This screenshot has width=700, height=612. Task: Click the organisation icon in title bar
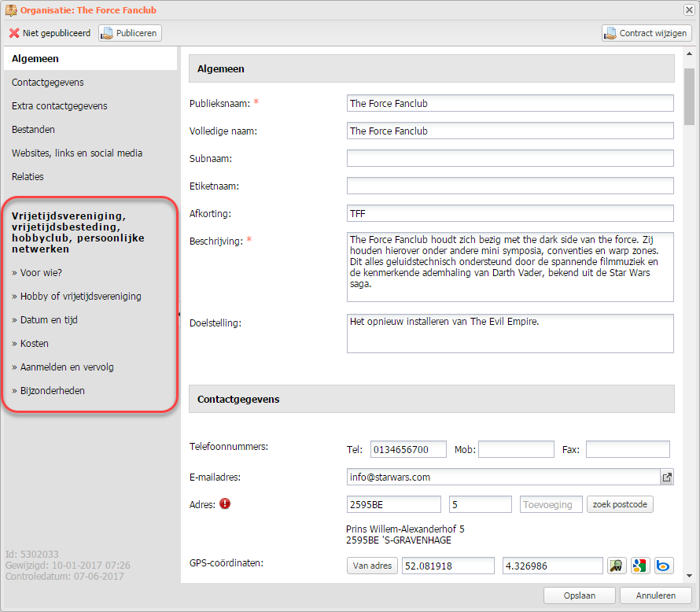11,9
